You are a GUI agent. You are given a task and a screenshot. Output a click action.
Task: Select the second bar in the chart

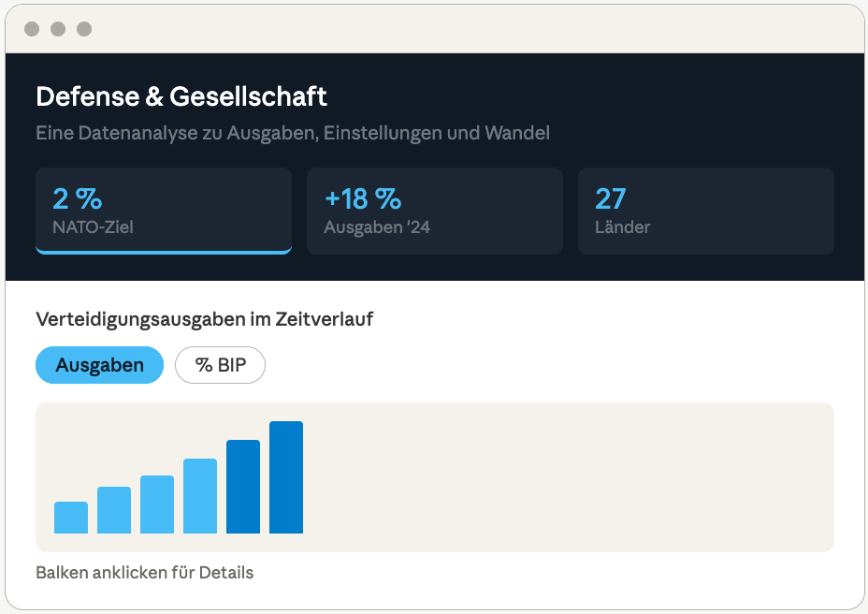(x=114, y=510)
